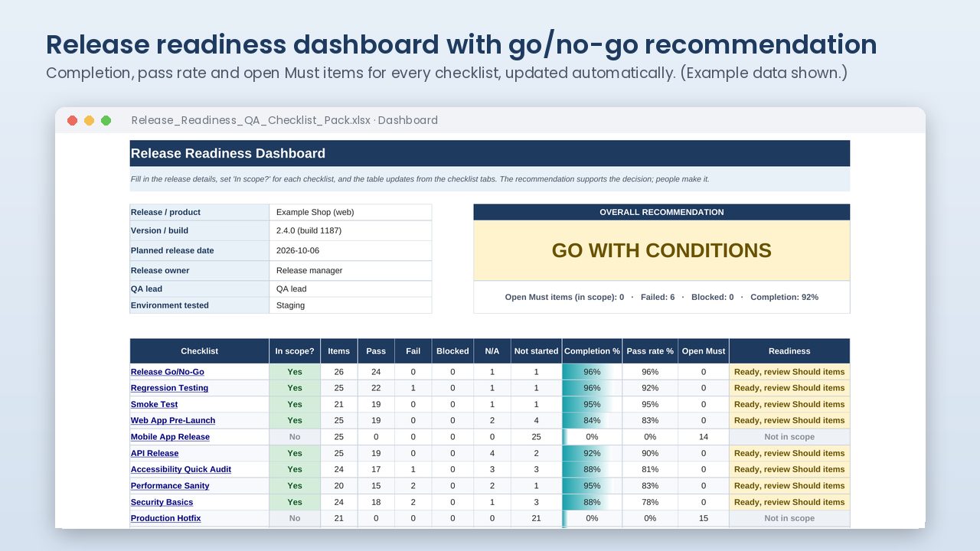Image resolution: width=980 pixels, height=551 pixels.
Task: Open the Security Basics checklist link
Action: (x=162, y=502)
